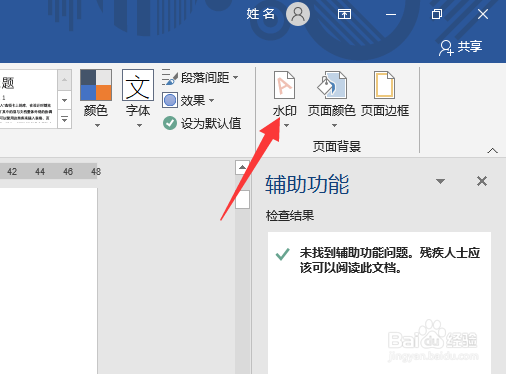Minimize the Word window
Screen dimensions: 506x374
click(x=391, y=14)
